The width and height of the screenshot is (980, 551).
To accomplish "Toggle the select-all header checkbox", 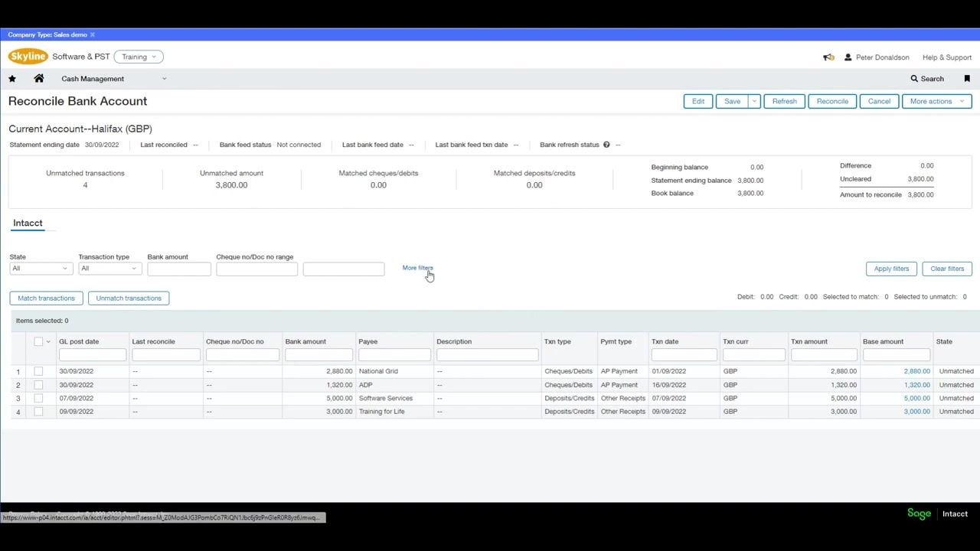I will coord(38,341).
